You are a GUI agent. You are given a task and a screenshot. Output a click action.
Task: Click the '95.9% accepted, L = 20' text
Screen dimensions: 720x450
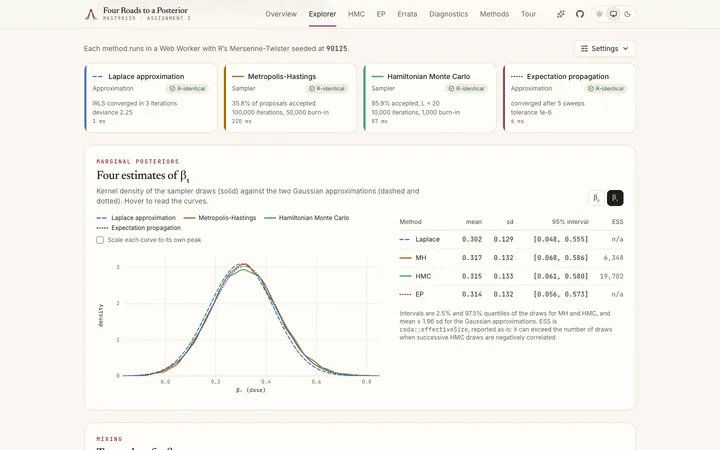coord(405,103)
